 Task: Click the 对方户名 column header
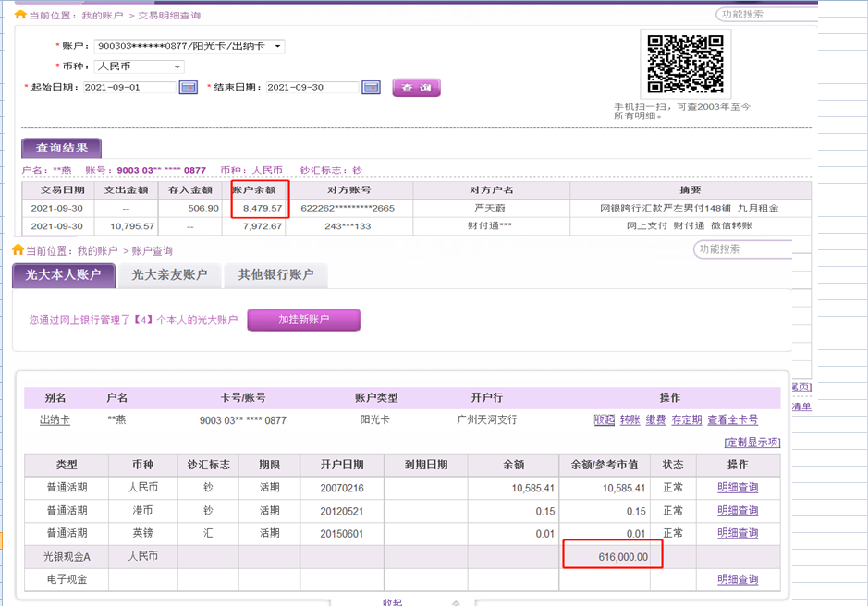coord(492,189)
